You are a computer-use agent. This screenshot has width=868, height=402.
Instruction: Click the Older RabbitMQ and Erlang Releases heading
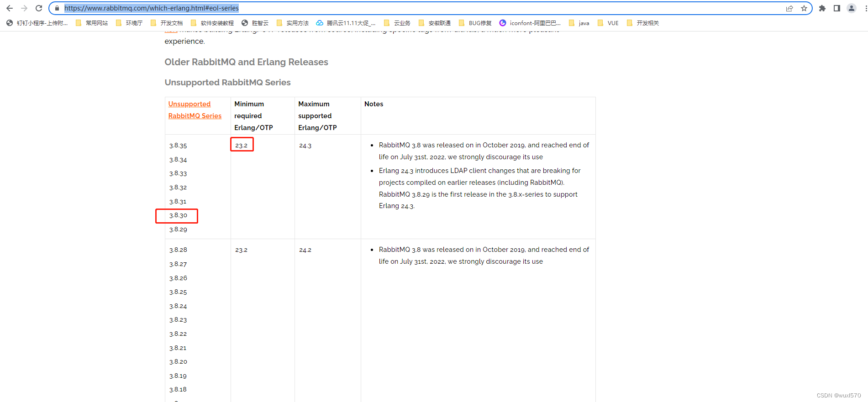(x=247, y=62)
